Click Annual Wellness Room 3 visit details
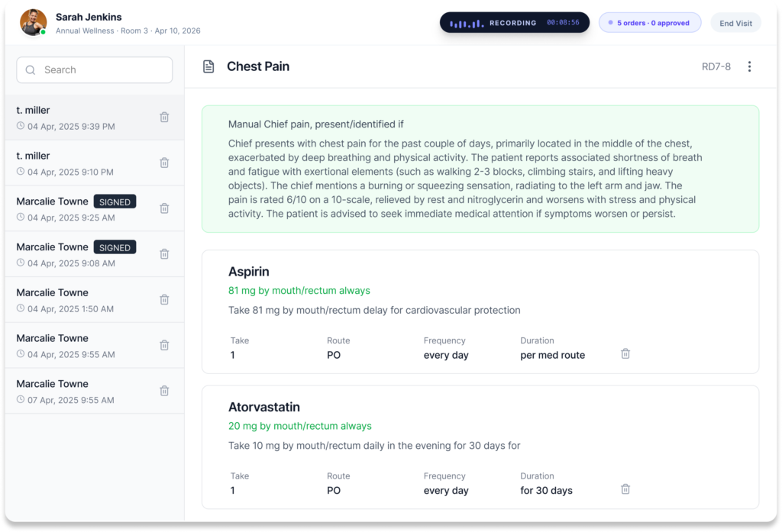Screen dimensions: 782x532 point(128,31)
